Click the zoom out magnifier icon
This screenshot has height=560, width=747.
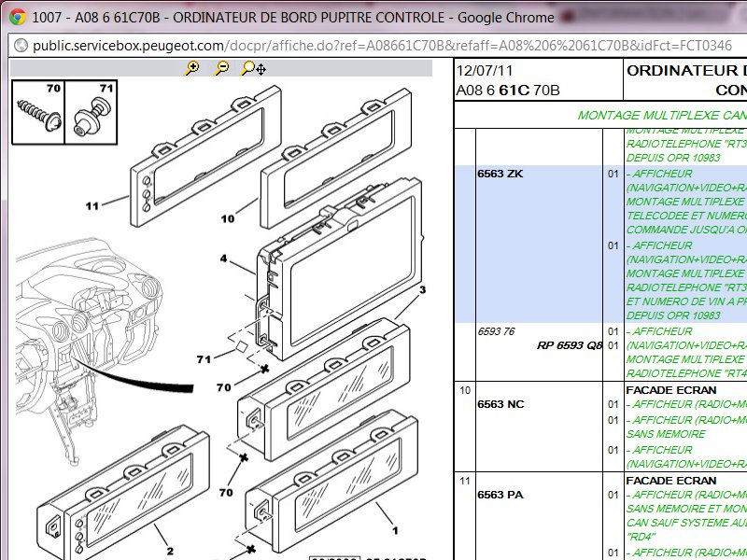pos(221,68)
